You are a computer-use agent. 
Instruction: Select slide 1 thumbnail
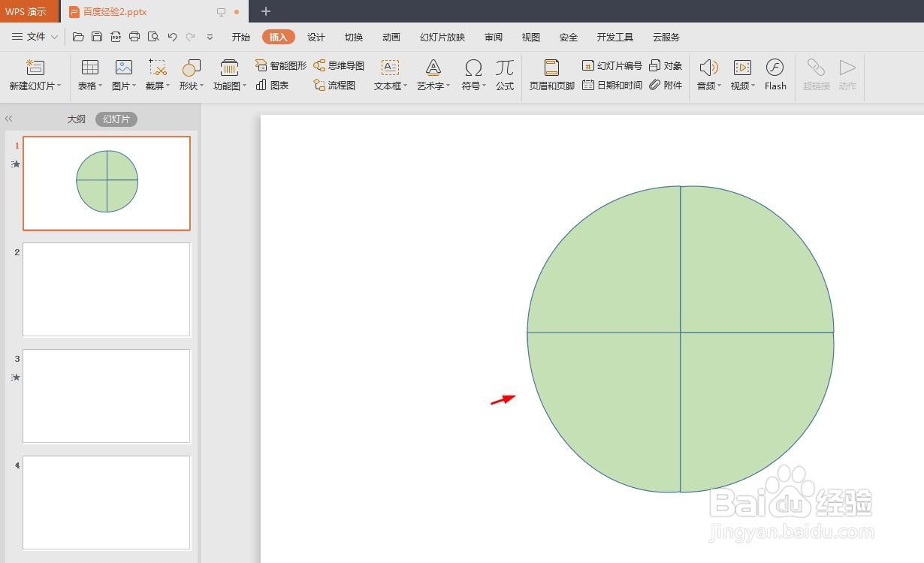(x=107, y=183)
